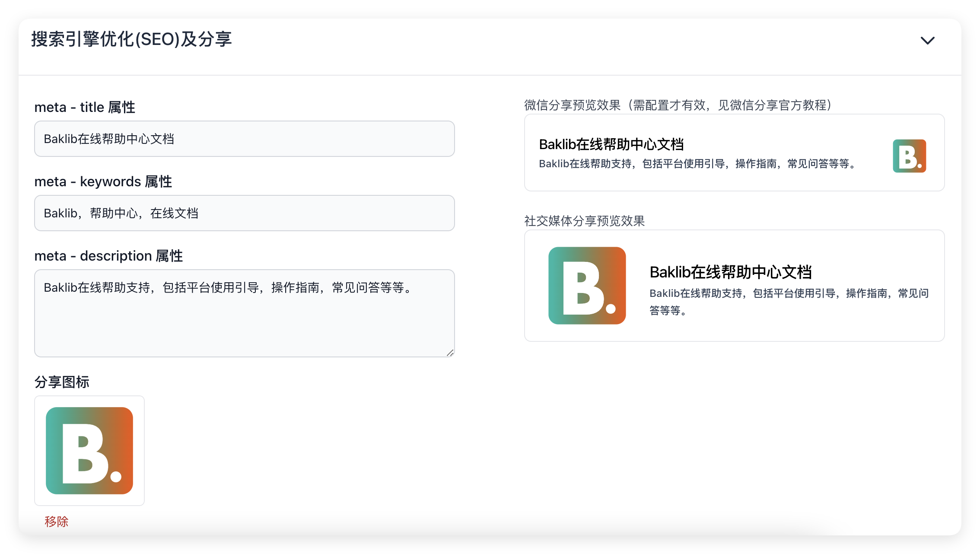Remove the share icon via 移除
This screenshot has height=554, width=980.
pyautogui.click(x=57, y=522)
